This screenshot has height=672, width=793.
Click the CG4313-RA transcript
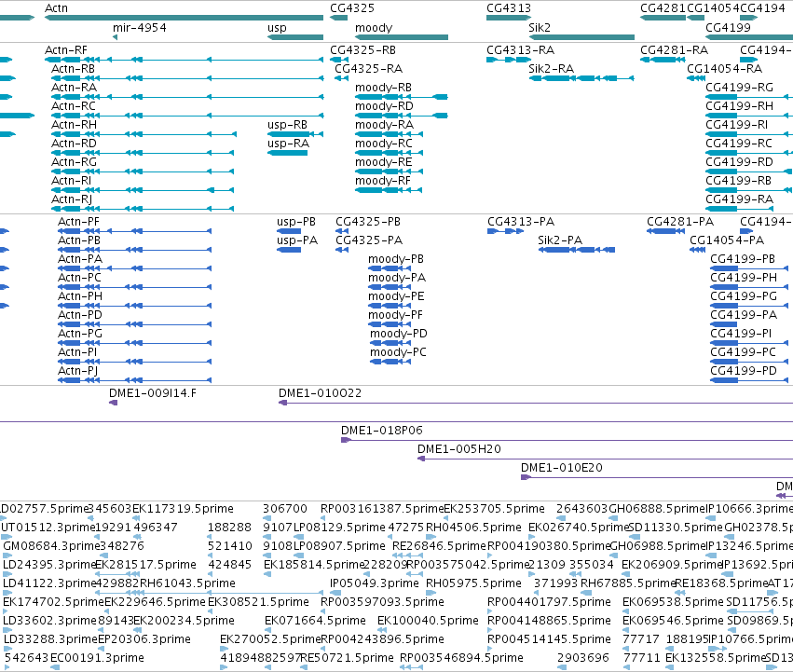[509, 60]
